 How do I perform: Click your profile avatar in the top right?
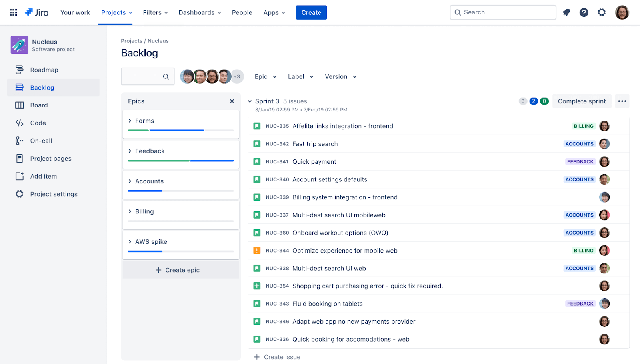pyautogui.click(x=622, y=12)
